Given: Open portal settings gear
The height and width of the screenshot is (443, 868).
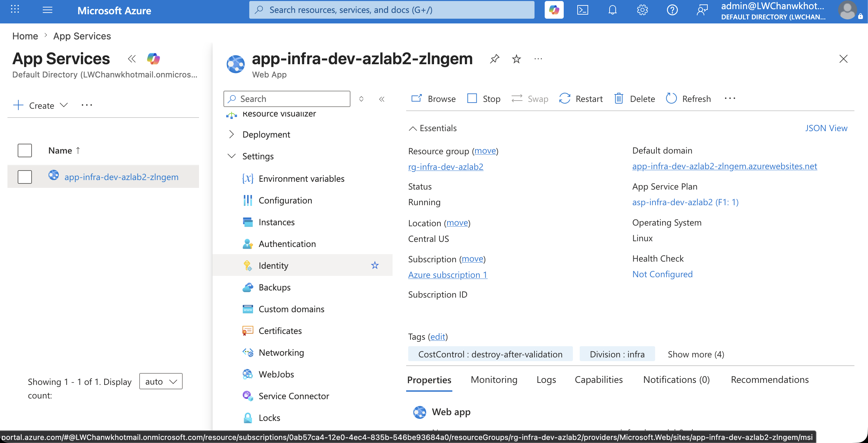Looking at the screenshot, I should tap(643, 10).
